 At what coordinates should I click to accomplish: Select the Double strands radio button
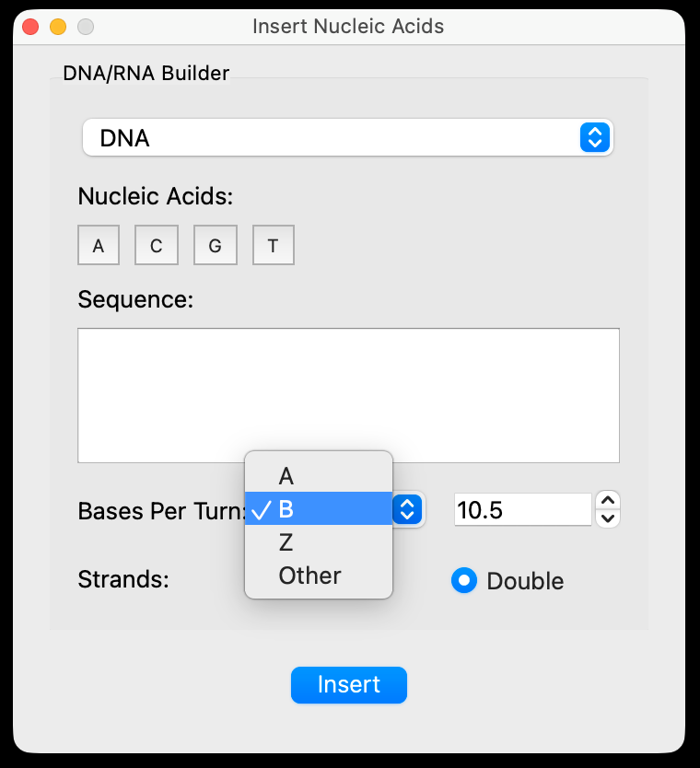464,580
